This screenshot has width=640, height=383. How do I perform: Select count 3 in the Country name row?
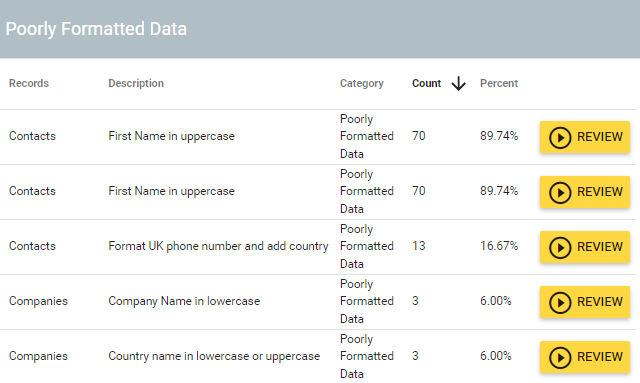[x=415, y=356]
